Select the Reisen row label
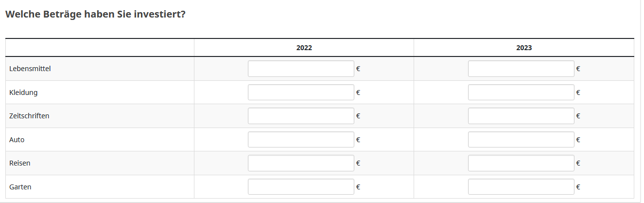The height and width of the screenshot is (203, 644). tap(20, 163)
